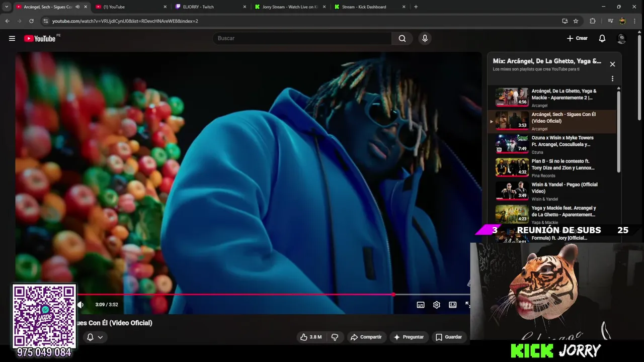
Task: Toggle subtitles in the video player
Action: (x=421, y=305)
